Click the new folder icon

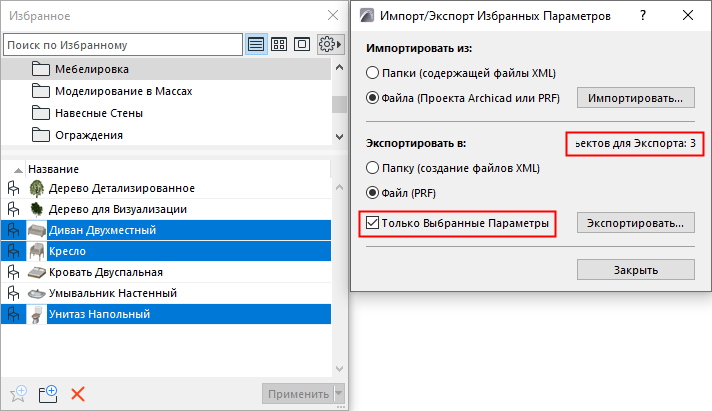click(47, 393)
